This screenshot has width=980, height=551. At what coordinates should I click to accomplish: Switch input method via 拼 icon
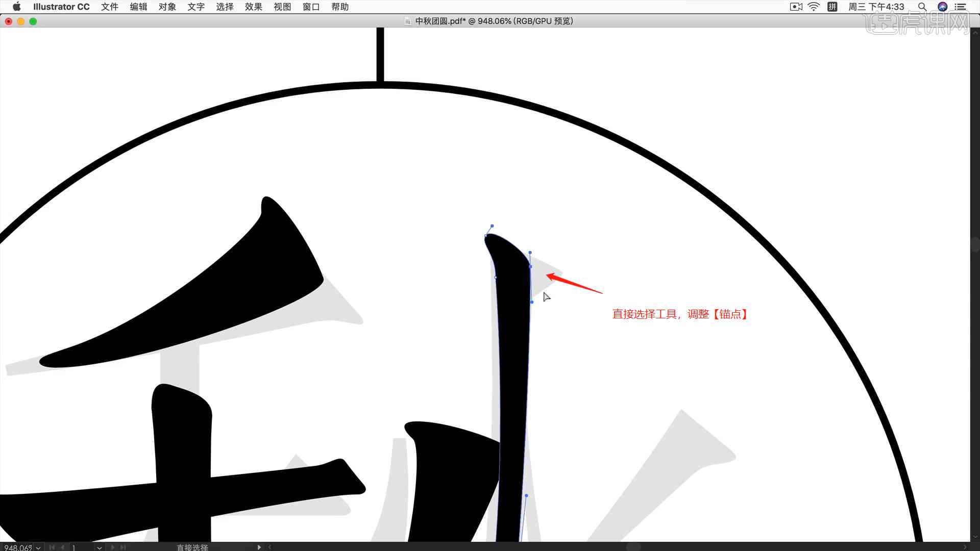tap(832, 7)
